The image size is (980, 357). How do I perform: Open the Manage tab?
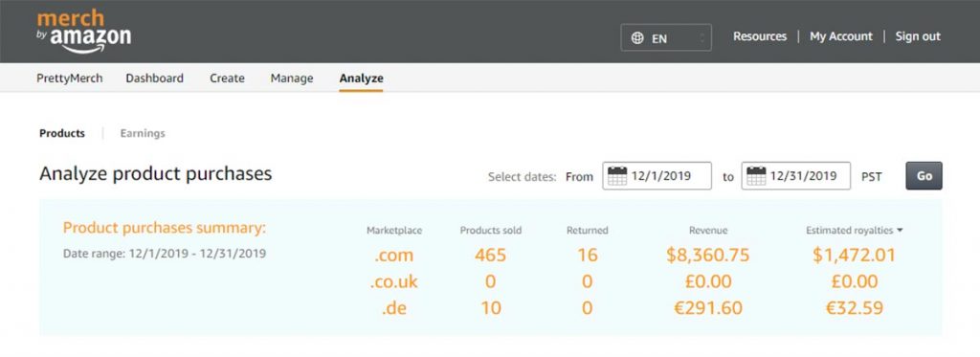point(292,78)
